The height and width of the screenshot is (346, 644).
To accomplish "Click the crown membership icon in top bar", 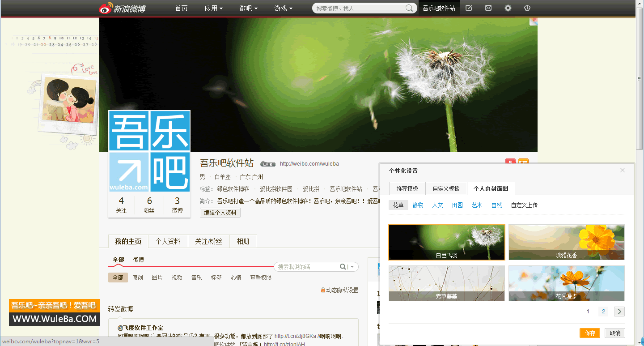I will tap(527, 8).
